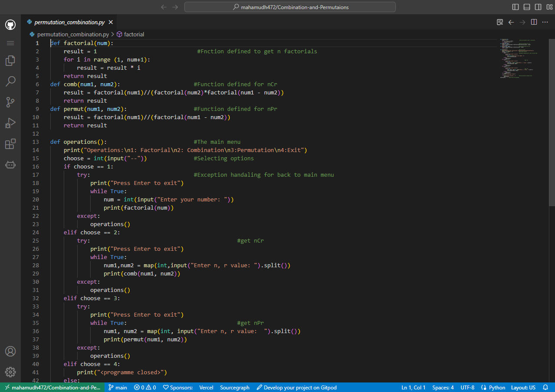Viewport: 555px width, 392px height.
Task: Open the Customize Layout icon
Action: (x=549, y=7)
